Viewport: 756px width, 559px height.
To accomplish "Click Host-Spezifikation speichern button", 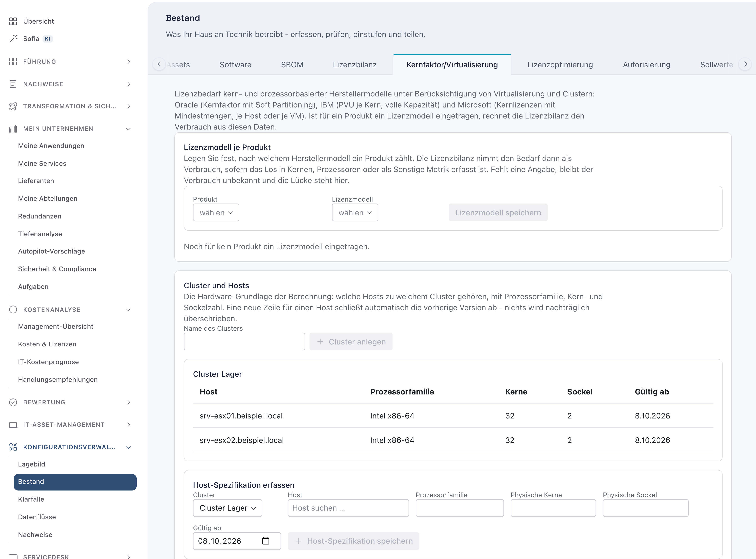I will point(354,541).
